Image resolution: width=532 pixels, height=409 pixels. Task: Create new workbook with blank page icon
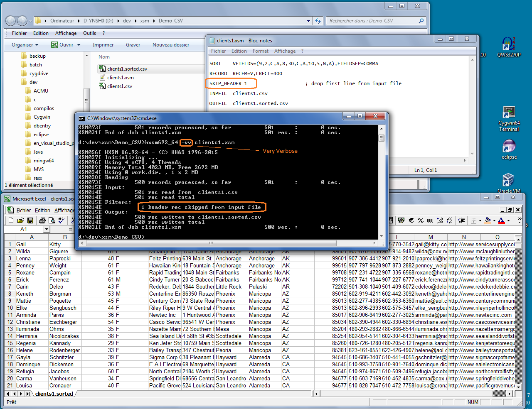pos(11,220)
